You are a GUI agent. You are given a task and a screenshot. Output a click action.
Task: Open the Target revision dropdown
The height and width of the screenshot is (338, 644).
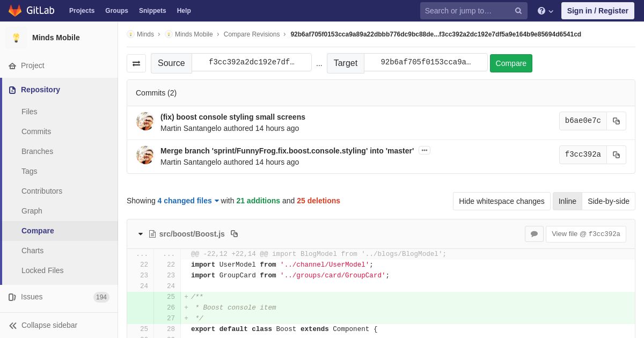pos(426,62)
